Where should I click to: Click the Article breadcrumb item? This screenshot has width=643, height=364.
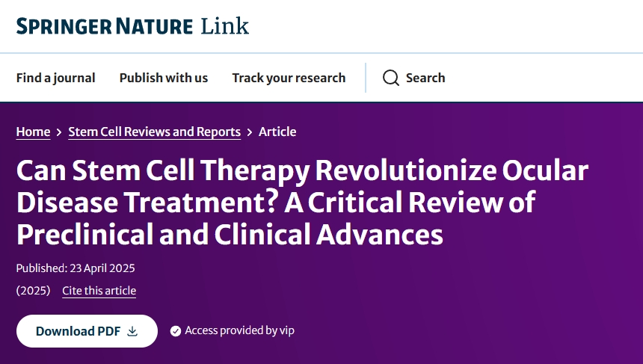tap(277, 132)
